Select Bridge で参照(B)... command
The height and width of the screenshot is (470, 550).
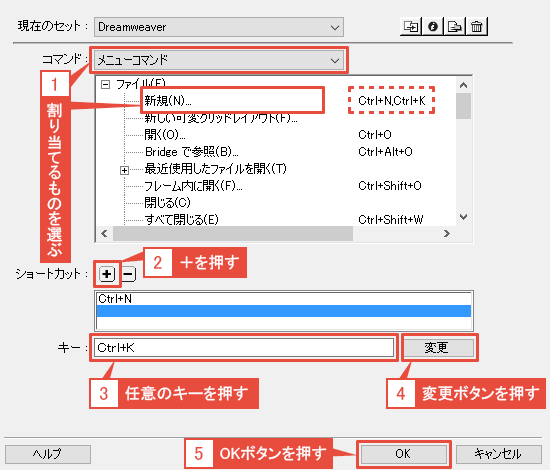(192, 152)
